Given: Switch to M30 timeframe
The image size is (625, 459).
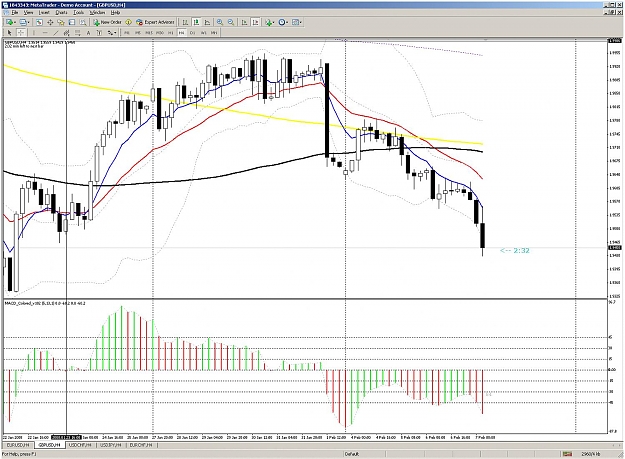Looking at the screenshot, I should pos(160,33).
